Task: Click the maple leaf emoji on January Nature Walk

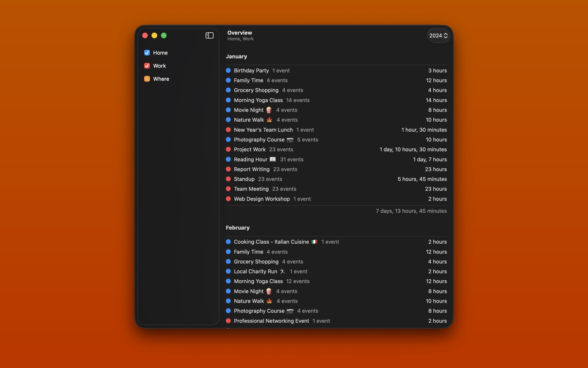Action: (x=269, y=120)
